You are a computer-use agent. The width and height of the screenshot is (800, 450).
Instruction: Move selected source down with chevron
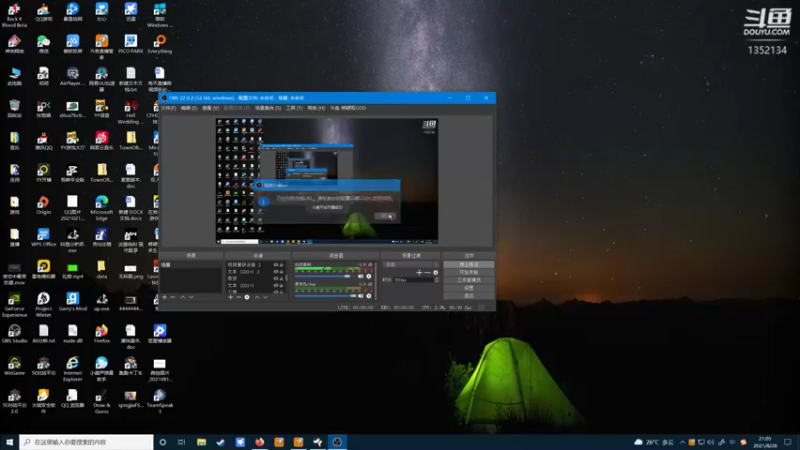point(265,297)
